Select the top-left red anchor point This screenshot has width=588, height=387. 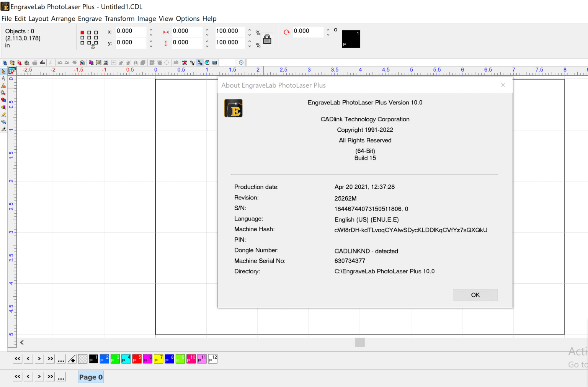[x=82, y=33]
